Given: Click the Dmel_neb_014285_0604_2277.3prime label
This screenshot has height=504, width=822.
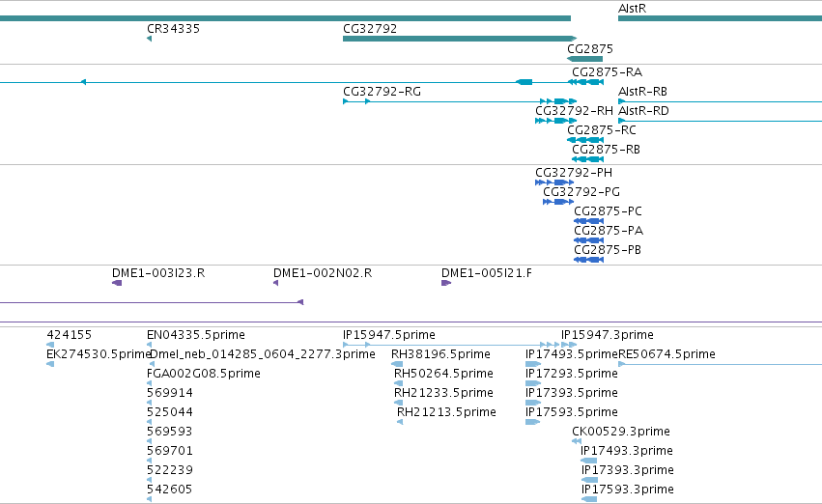Looking at the screenshot, I should (263, 354).
